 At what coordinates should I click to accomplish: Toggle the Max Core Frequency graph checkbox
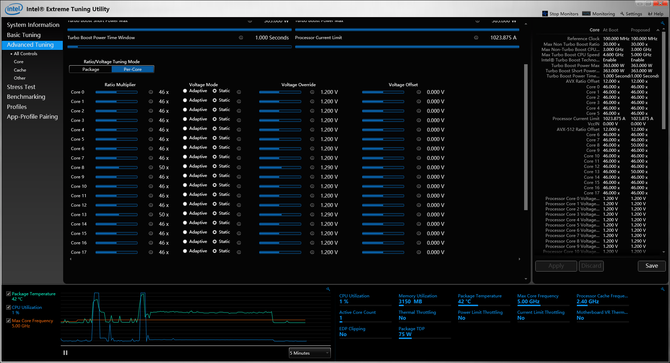pos(9,320)
